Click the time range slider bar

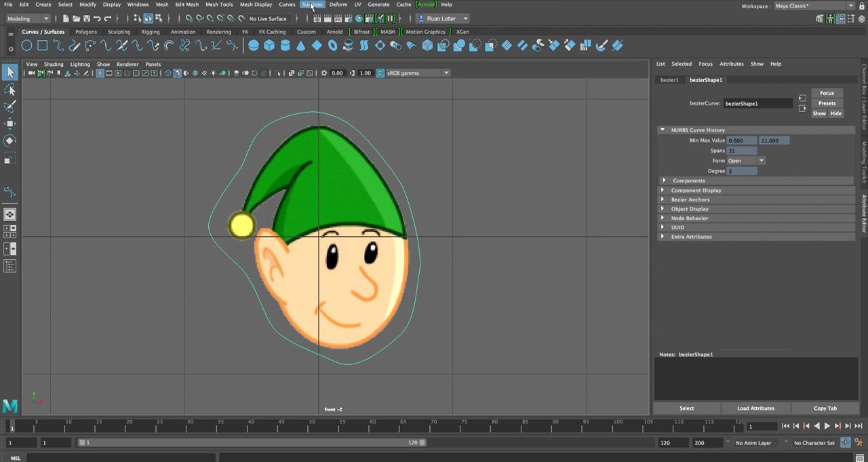[251, 442]
